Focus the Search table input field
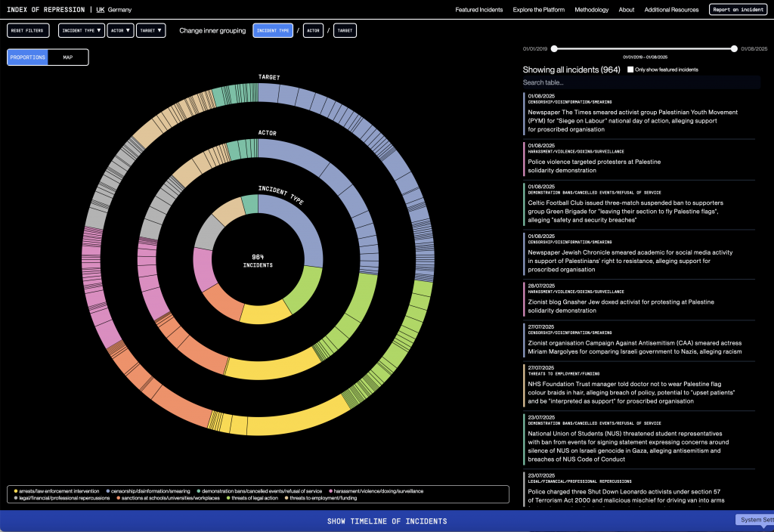774x532 pixels. [x=641, y=82]
